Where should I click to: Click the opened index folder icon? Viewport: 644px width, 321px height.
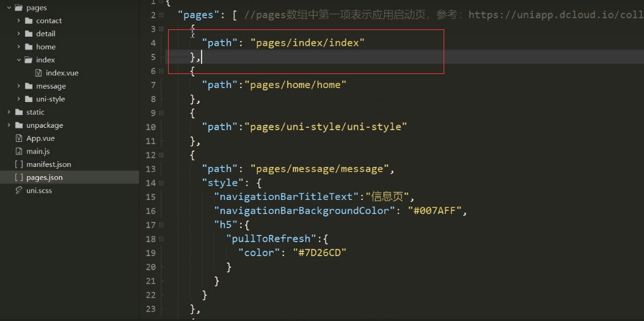(x=28, y=59)
